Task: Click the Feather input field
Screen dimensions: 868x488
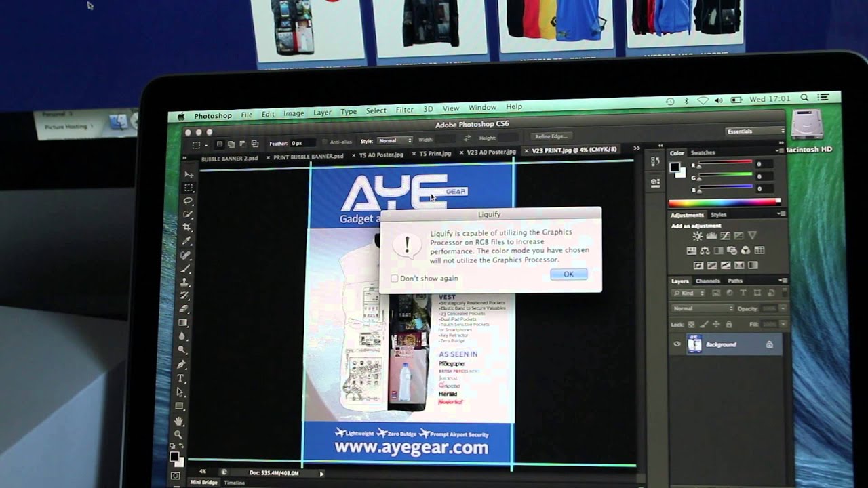Action: coord(303,143)
